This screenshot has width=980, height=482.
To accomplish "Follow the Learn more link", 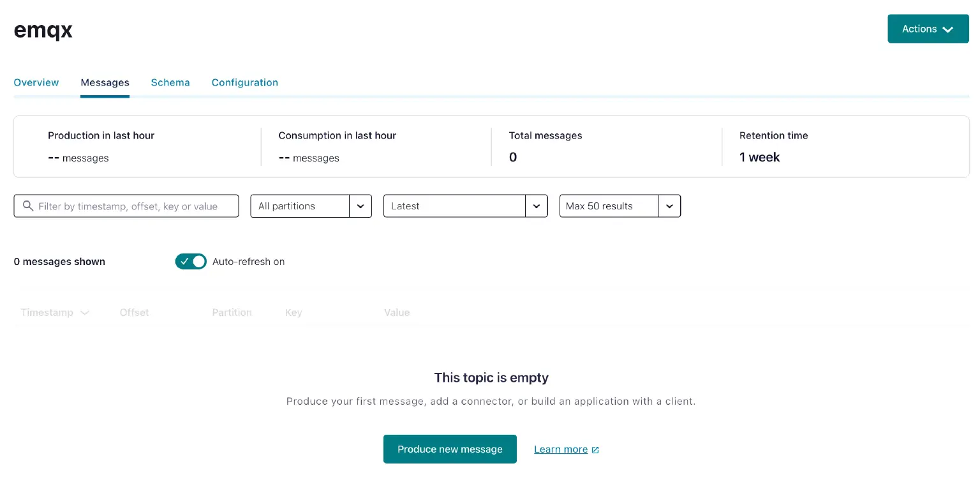I will pos(561,449).
